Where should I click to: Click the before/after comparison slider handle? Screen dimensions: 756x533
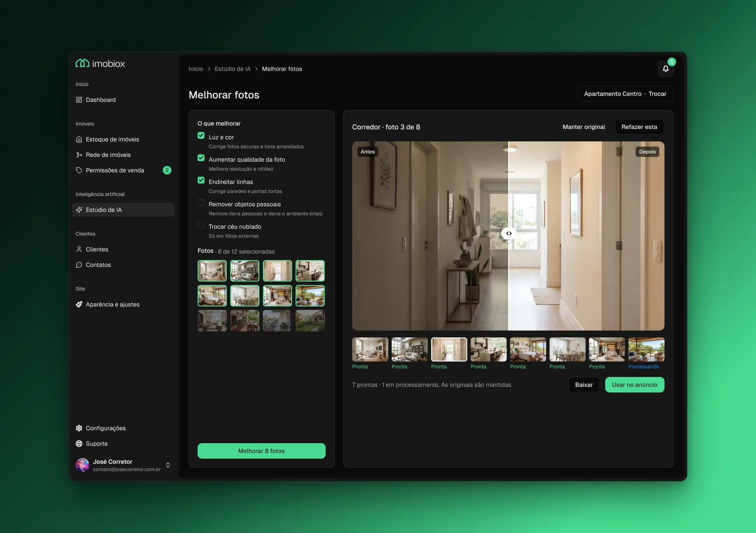tap(509, 233)
